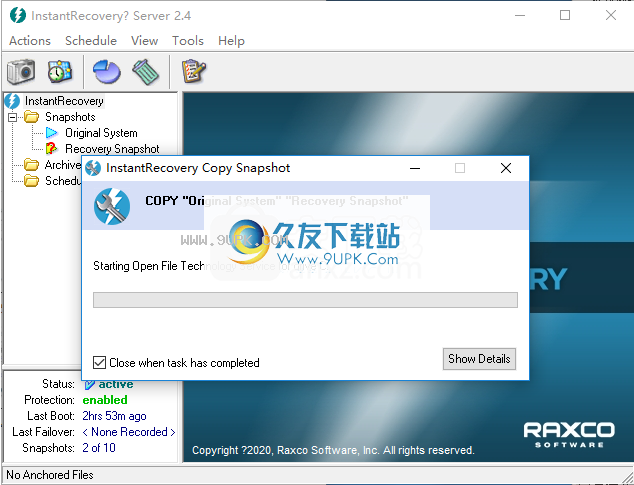Click the Archive folder icon
The height and width of the screenshot is (485, 634).
(x=31, y=165)
